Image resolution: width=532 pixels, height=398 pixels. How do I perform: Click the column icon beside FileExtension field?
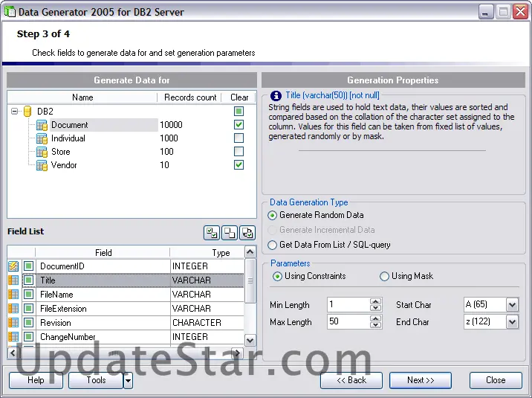tap(13, 309)
